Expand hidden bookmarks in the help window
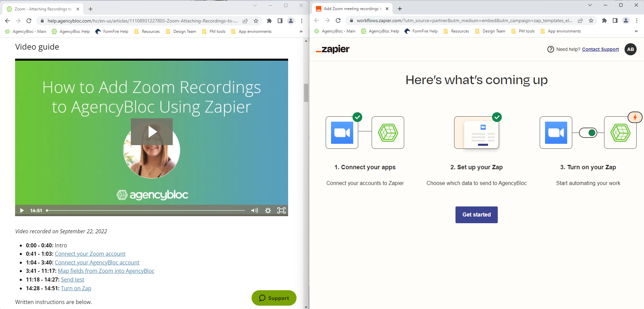 point(301,32)
